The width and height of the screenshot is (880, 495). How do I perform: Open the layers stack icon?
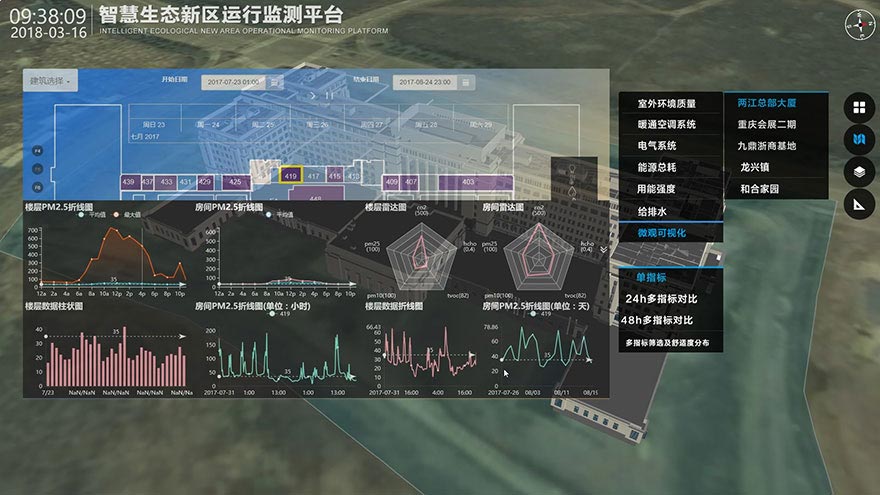click(859, 172)
